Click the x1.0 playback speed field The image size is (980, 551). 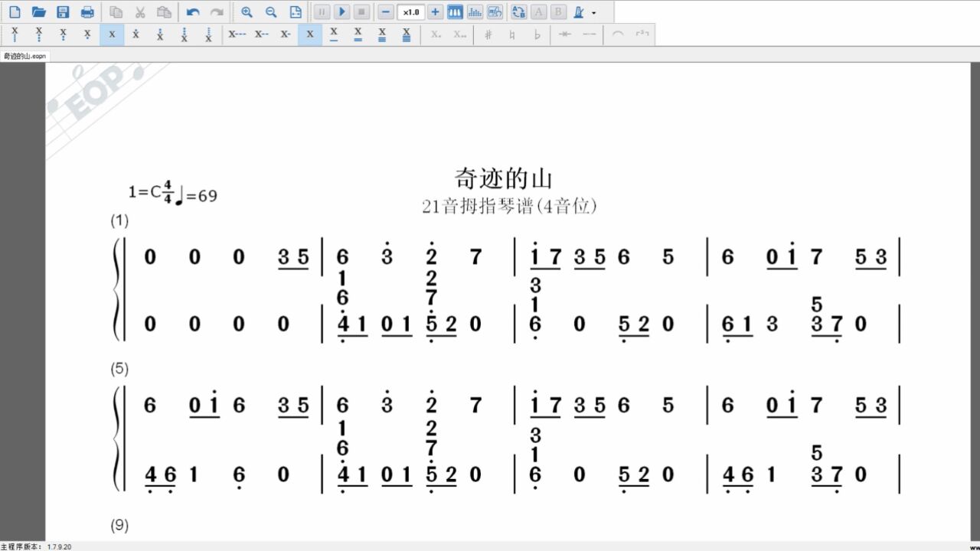tap(411, 12)
